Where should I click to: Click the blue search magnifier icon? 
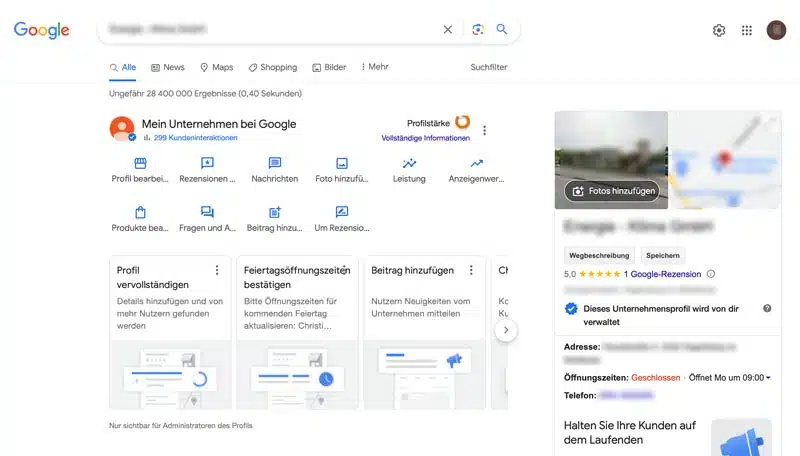502,29
